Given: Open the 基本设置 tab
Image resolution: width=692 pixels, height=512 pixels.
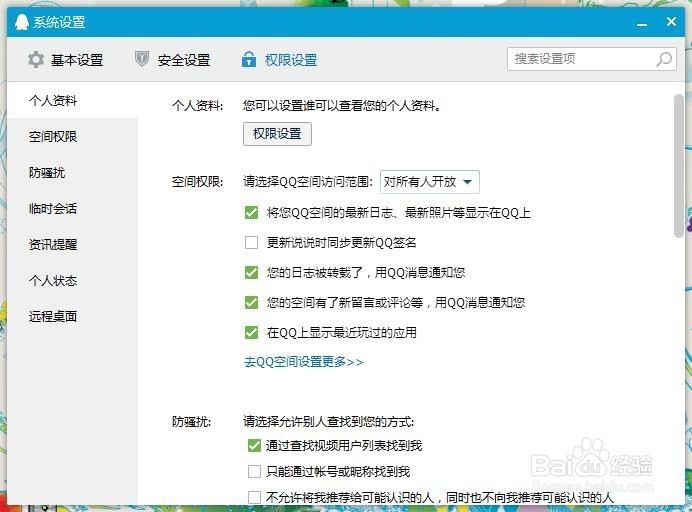Looking at the screenshot, I should (66, 60).
